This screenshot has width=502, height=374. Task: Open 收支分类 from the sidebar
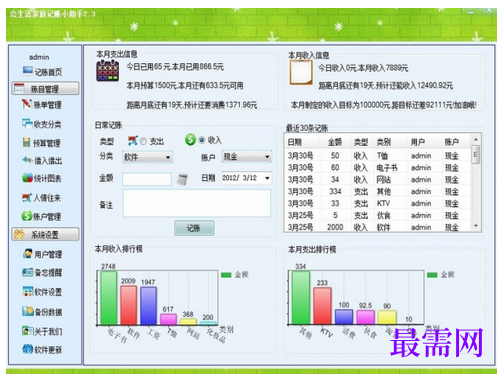tap(42, 124)
